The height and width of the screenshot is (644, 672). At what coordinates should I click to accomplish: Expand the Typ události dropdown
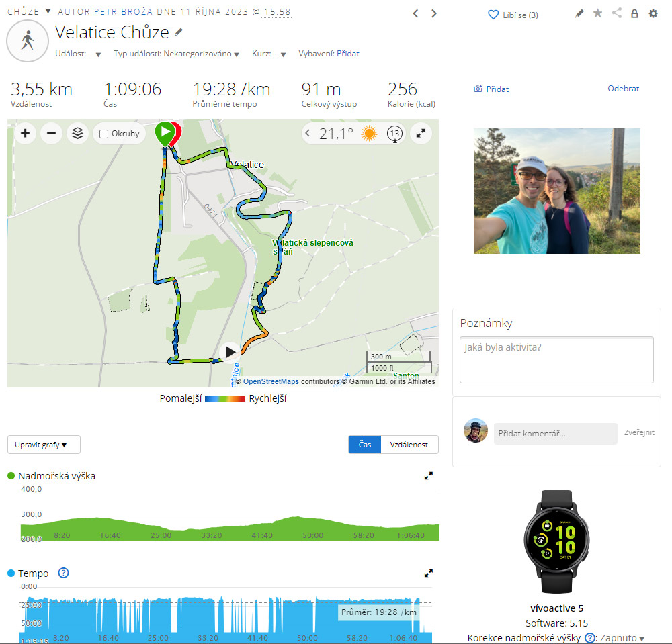point(176,54)
